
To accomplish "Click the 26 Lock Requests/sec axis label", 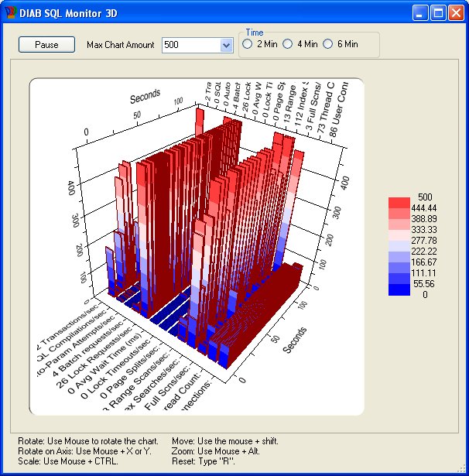I will (x=94, y=358).
